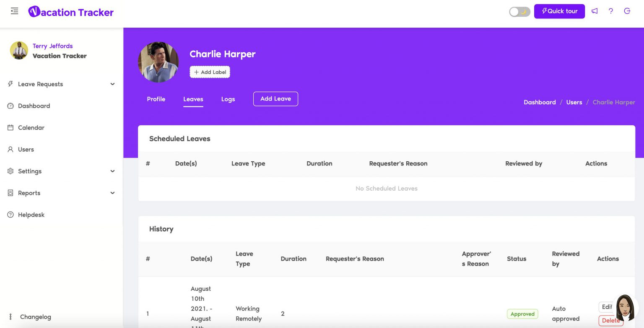Viewport: 644px width, 328px height.
Task: Edit the Working Remotely leave entry
Action: point(607,307)
